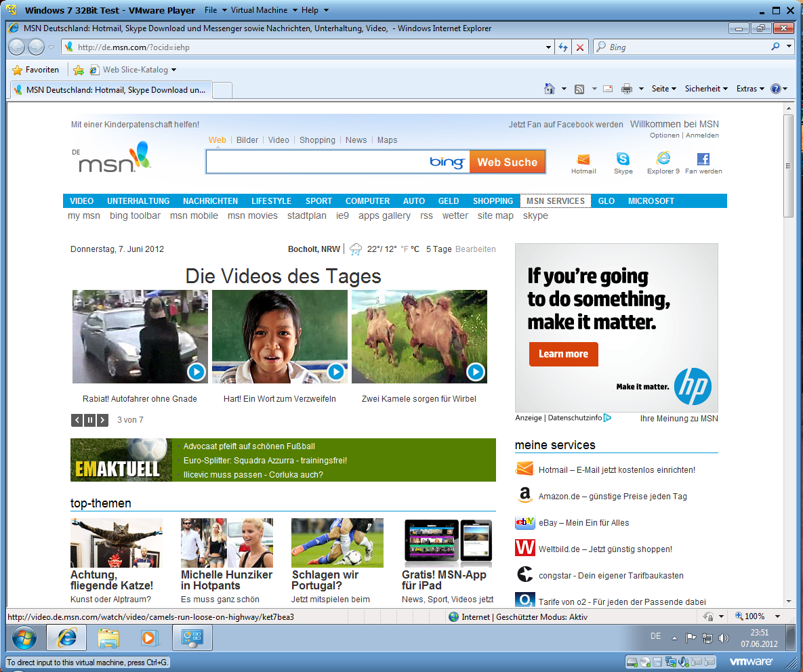Expand the zoom level dropdown arrow

tap(777, 616)
